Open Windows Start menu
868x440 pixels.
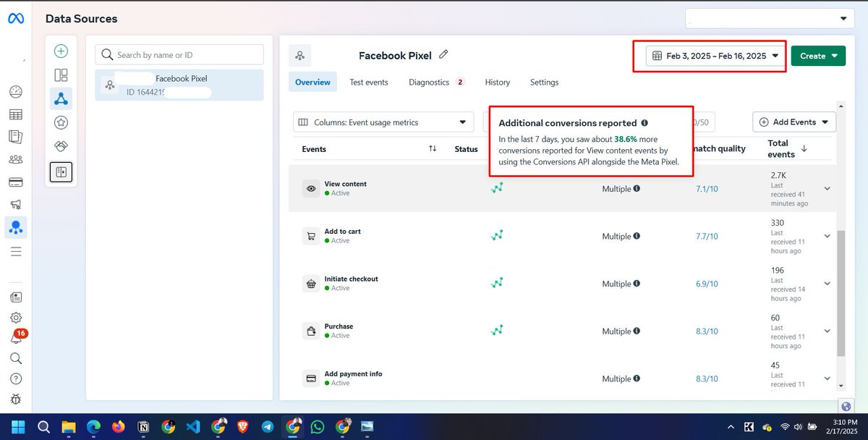coord(17,427)
